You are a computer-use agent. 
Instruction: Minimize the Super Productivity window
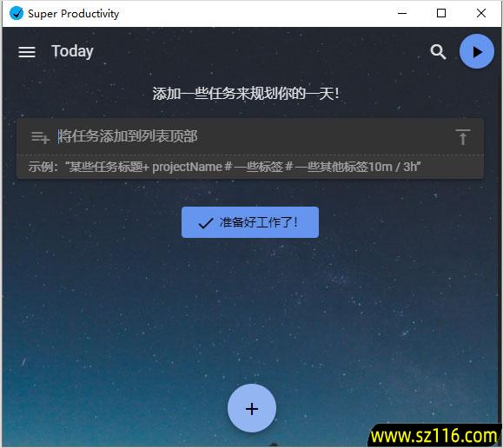pos(402,14)
